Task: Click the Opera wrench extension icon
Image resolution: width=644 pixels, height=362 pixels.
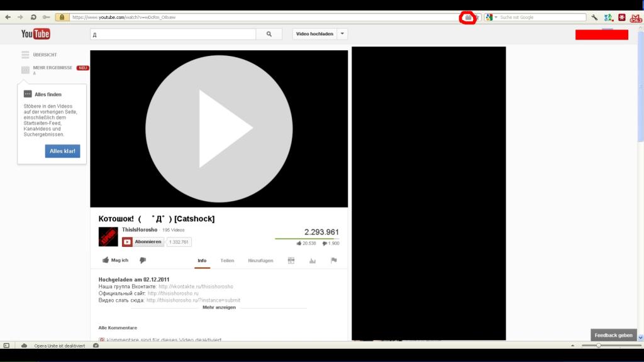Action: pyautogui.click(x=594, y=18)
